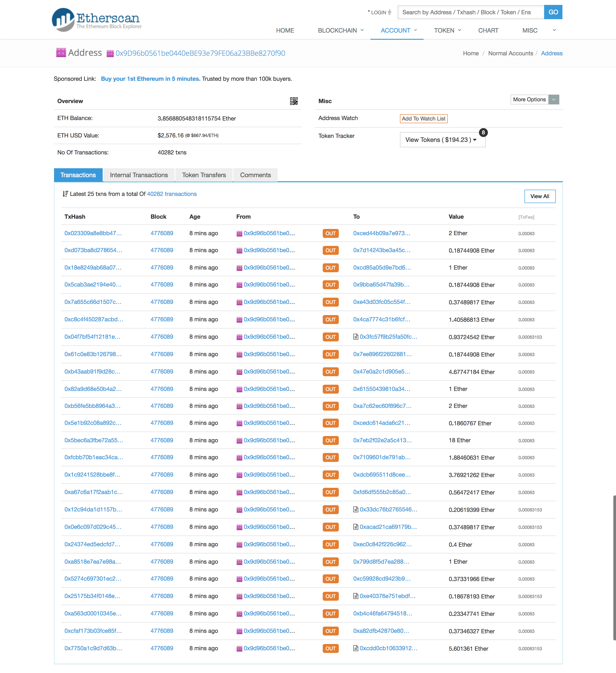616x673 pixels.
Task: Click the Normal Accounts breadcrumb
Action: (x=510, y=53)
